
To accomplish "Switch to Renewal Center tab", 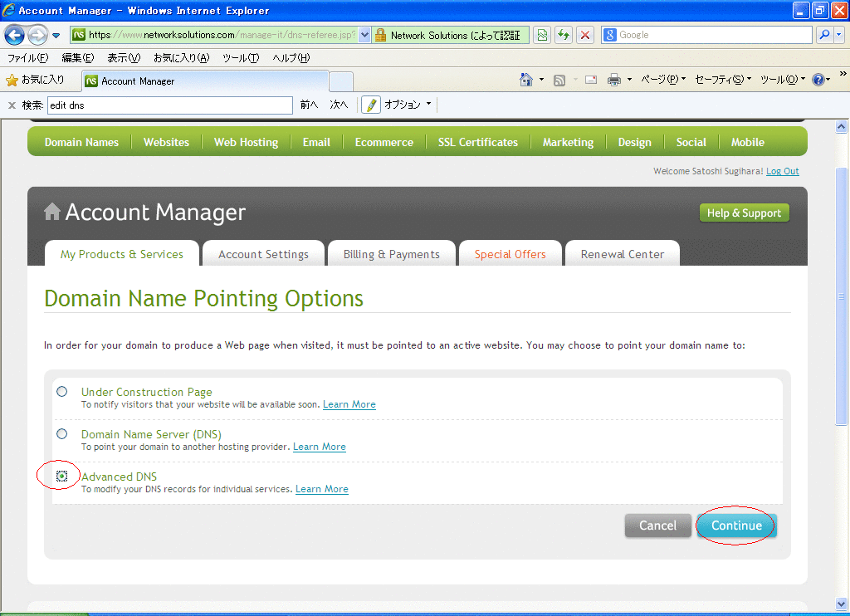I will (623, 254).
